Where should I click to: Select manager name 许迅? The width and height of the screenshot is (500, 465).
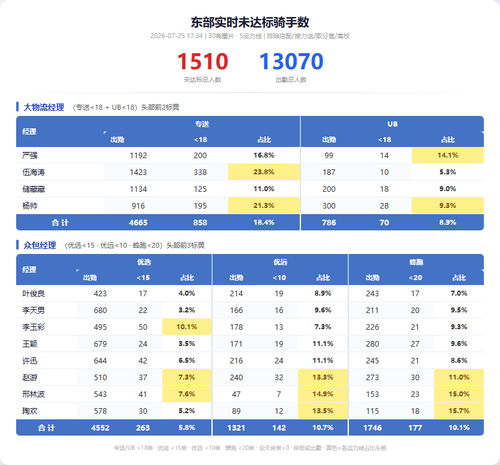pos(30,361)
